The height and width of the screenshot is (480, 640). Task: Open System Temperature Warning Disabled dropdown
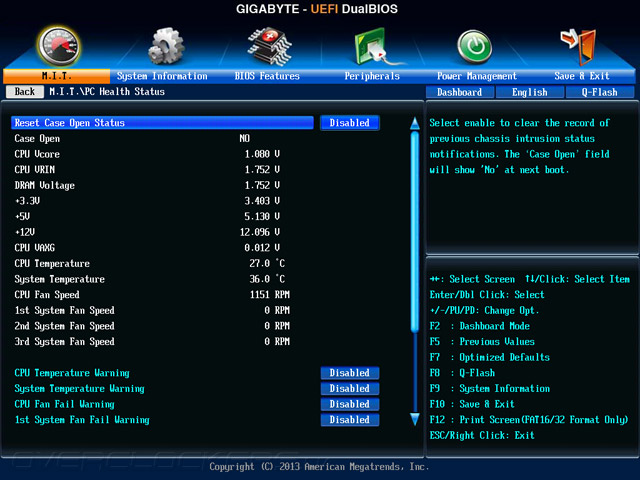click(x=350, y=388)
